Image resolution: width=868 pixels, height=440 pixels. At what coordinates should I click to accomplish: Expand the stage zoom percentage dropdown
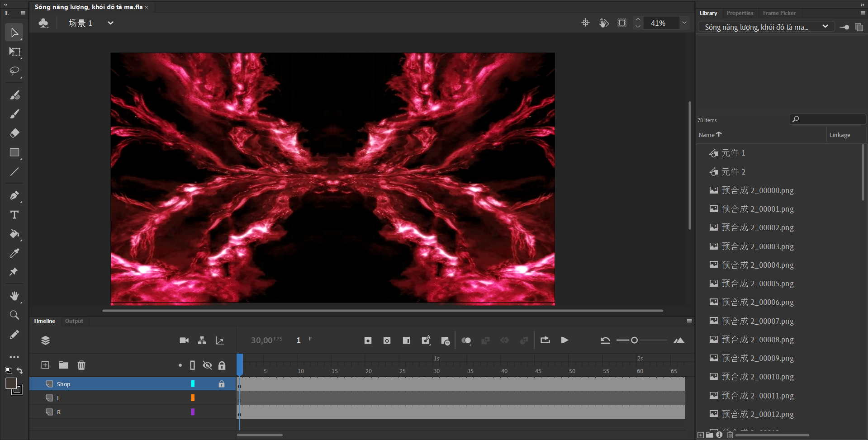pos(684,23)
